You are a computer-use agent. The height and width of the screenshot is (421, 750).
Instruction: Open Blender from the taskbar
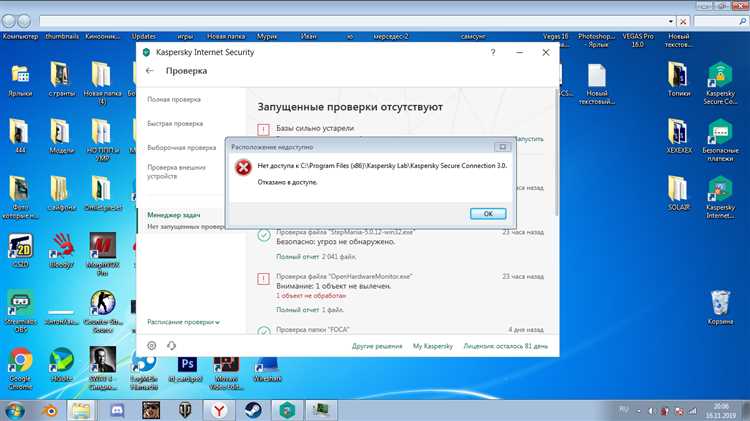50,410
